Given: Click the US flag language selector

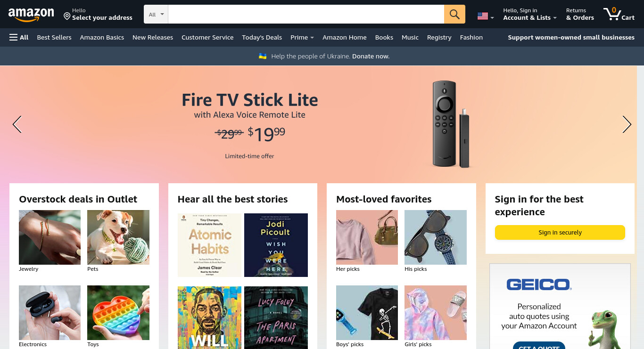Looking at the screenshot, I should pyautogui.click(x=486, y=16).
